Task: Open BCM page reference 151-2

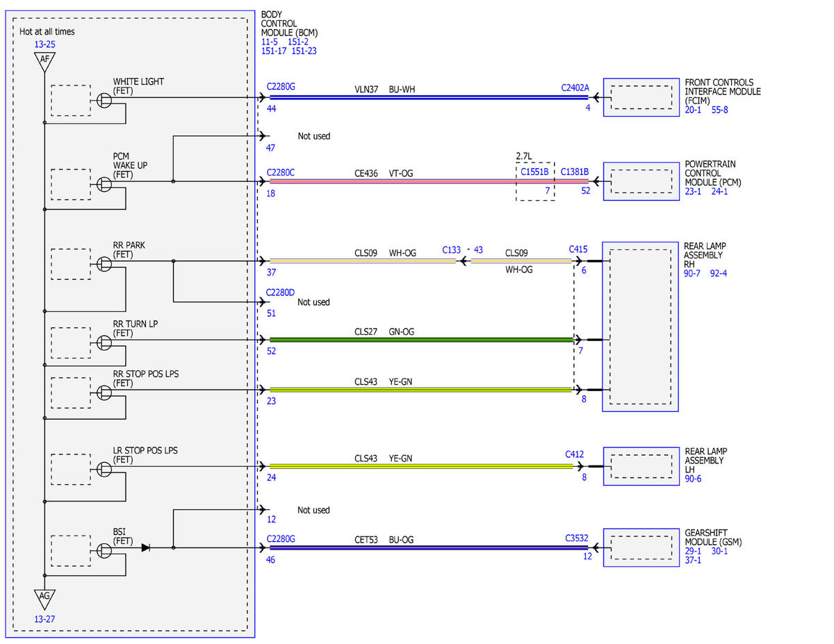Action: coord(299,42)
